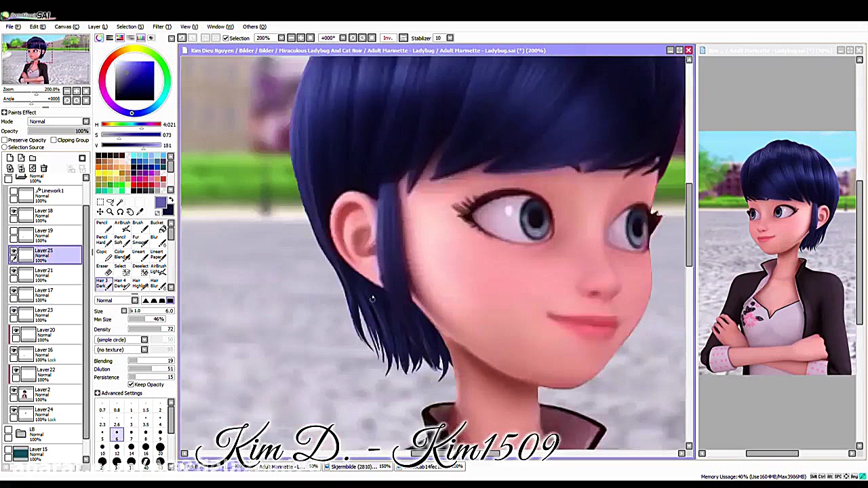This screenshot has height=488, width=868.
Task: Uncheck Keep Opacity in brush settings
Action: 131,384
